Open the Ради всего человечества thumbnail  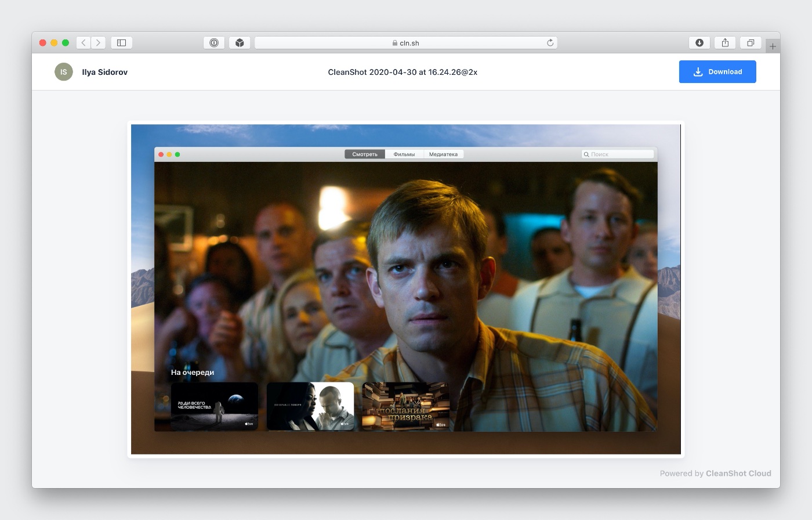[x=215, y=406]
